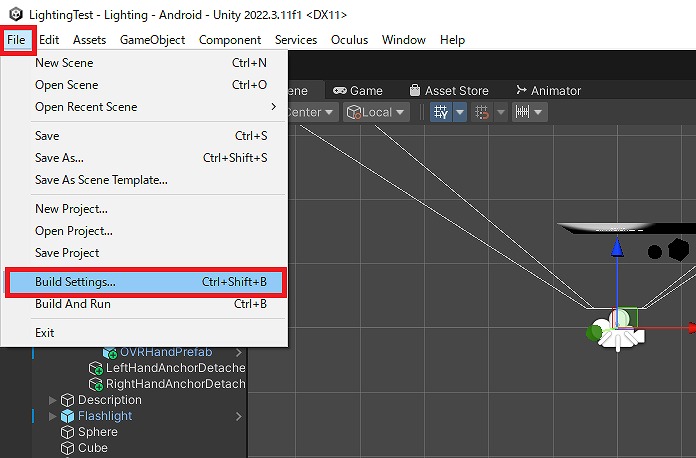Select RightHandAnchorDetached object

pyautogui.click(x=175, y=384)
